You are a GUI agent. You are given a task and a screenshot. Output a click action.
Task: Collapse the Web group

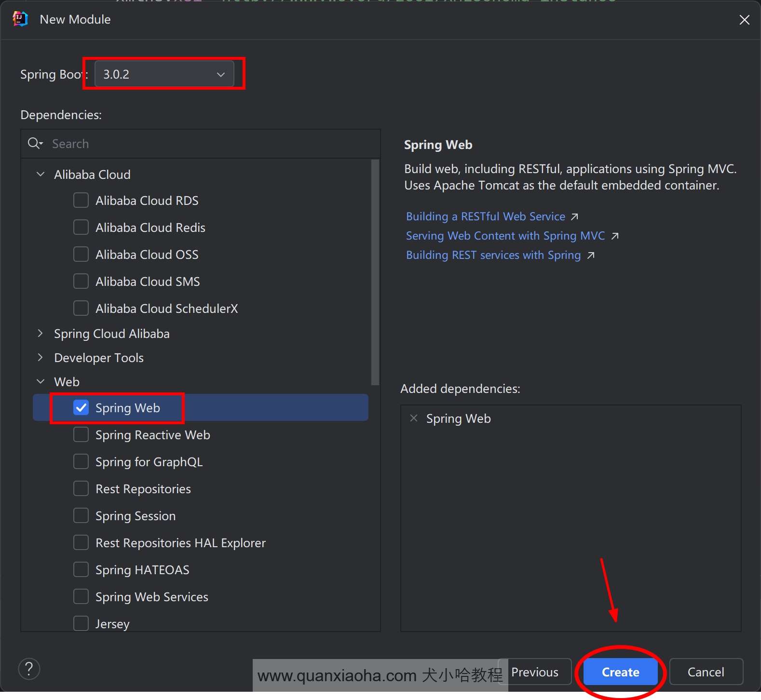41,381
